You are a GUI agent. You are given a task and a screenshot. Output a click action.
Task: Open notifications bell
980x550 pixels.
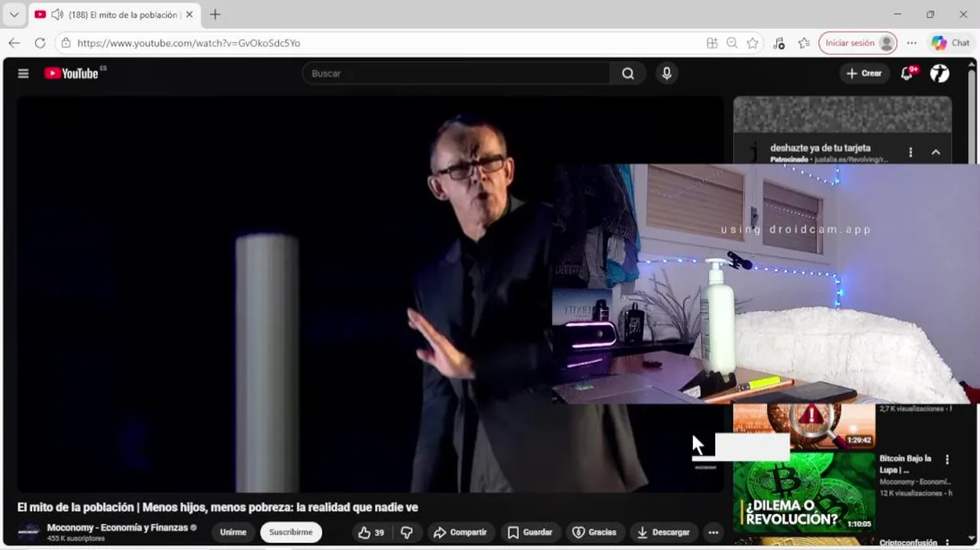pos(907,73)
